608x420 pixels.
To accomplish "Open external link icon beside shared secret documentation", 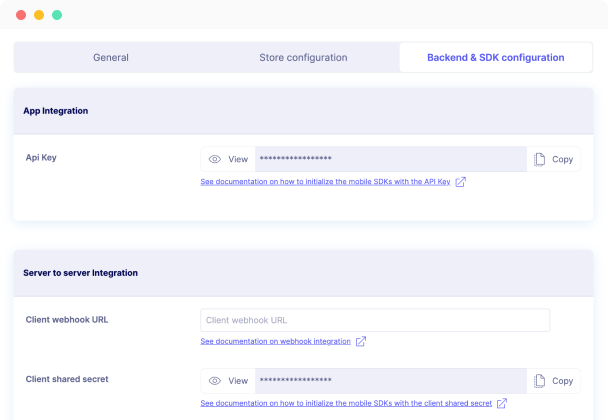I will [x=502, y=403].
